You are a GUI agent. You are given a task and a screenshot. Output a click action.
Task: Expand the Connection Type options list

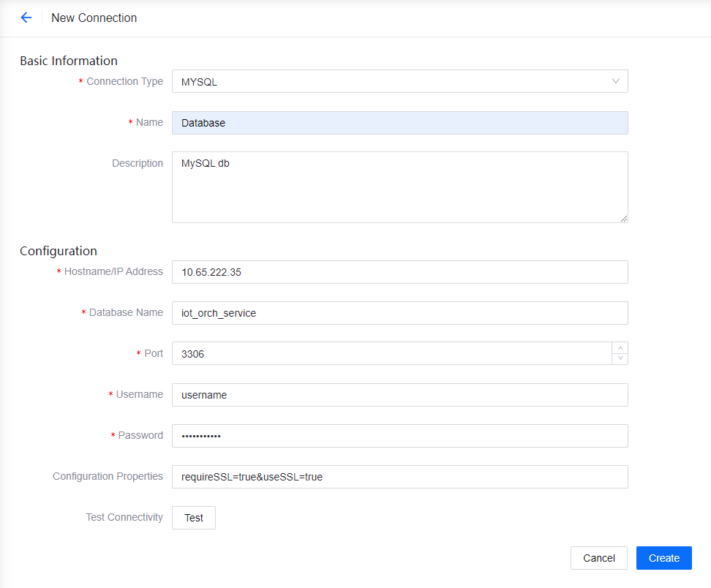point(399,81)
